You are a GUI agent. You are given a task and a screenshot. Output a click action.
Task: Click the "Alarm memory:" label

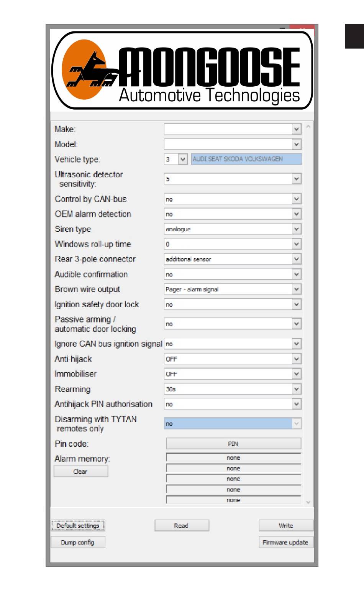tap(82, 459)
